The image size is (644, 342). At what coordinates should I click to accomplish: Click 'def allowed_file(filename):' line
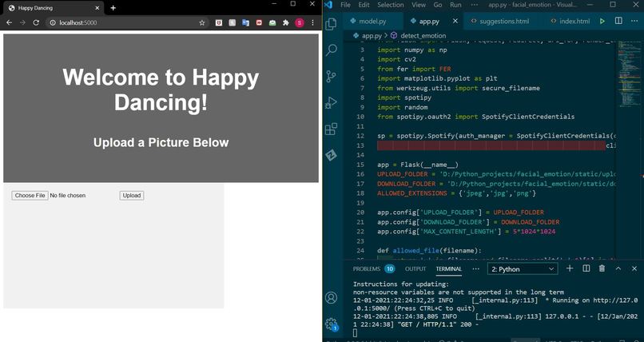429,251
